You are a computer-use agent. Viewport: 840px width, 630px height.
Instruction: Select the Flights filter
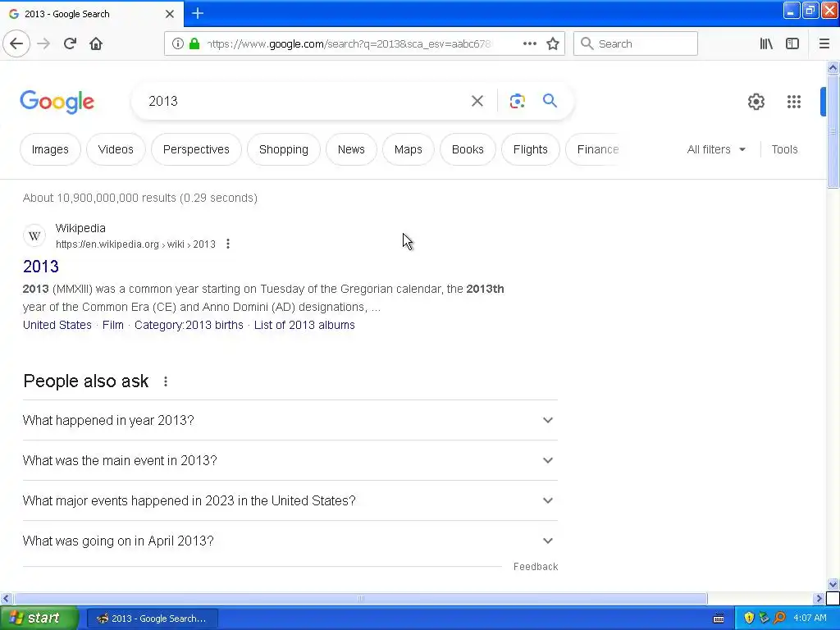click(x=531, y=149)
